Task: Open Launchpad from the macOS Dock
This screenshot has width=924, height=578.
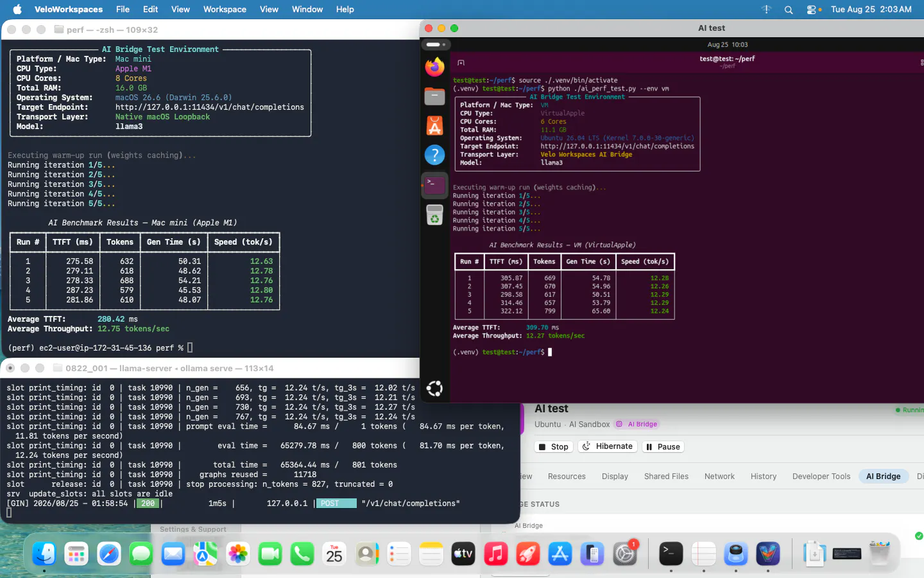Action: coord(76,554)
